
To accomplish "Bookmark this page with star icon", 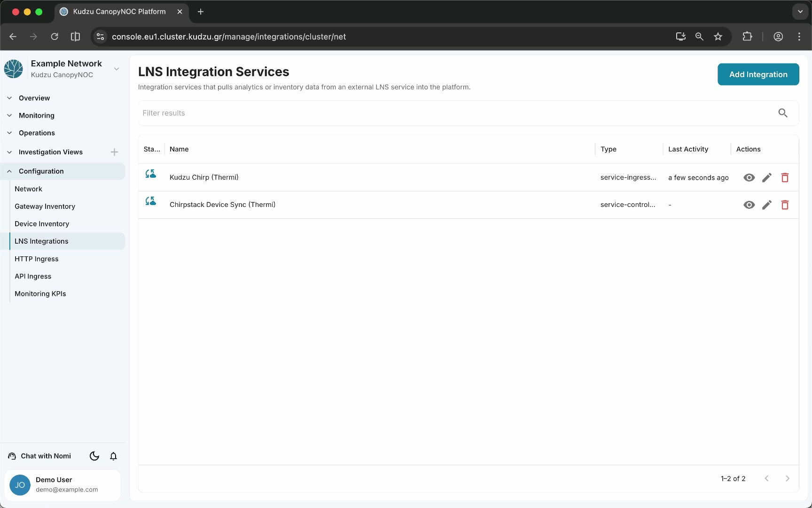I will click(718, 37).
